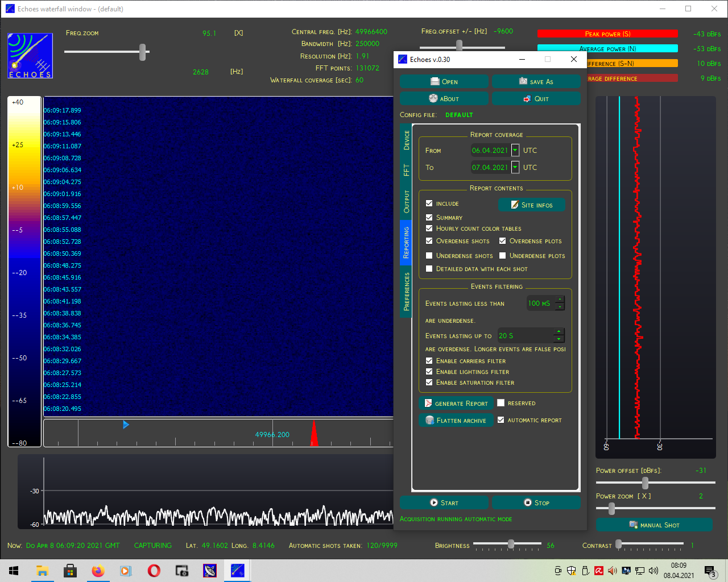Open Windows notification center
The width and height of the screenshot is (728, 582).
pos(710,571)
